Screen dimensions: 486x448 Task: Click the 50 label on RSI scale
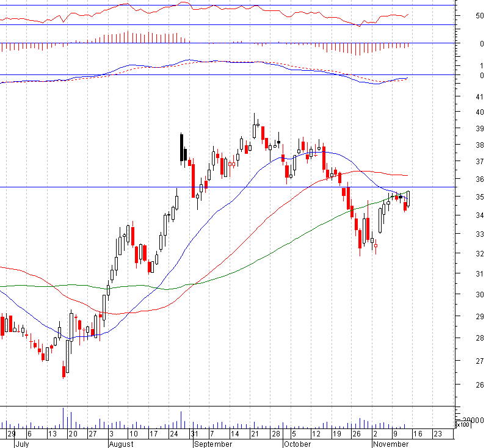[x=480, y=16]
